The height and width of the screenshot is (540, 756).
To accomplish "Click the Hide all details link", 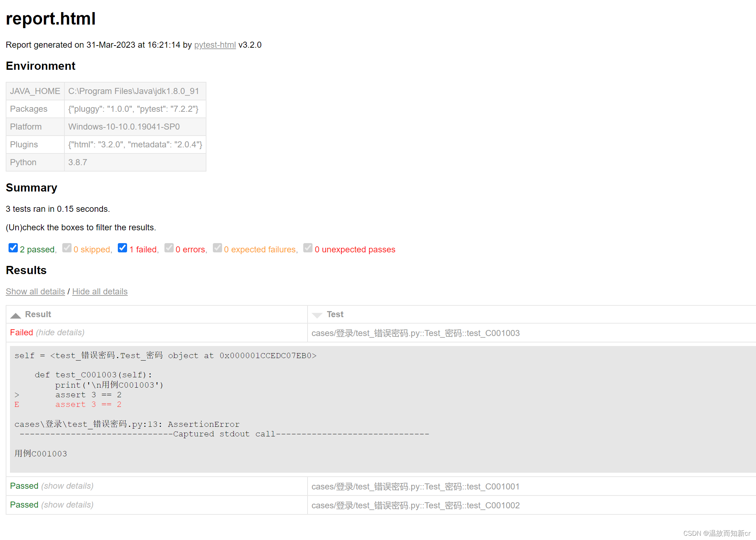I will tap(100, 292).
